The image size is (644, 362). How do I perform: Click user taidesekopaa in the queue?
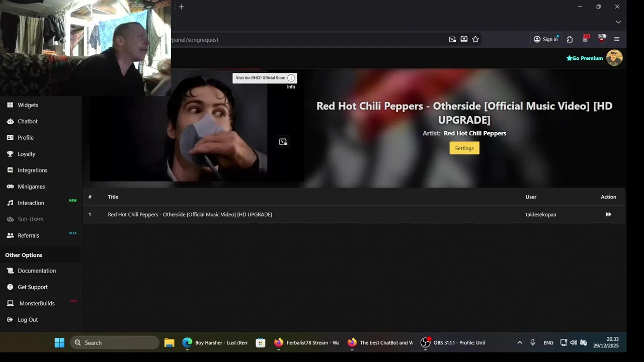click(541, 215)
